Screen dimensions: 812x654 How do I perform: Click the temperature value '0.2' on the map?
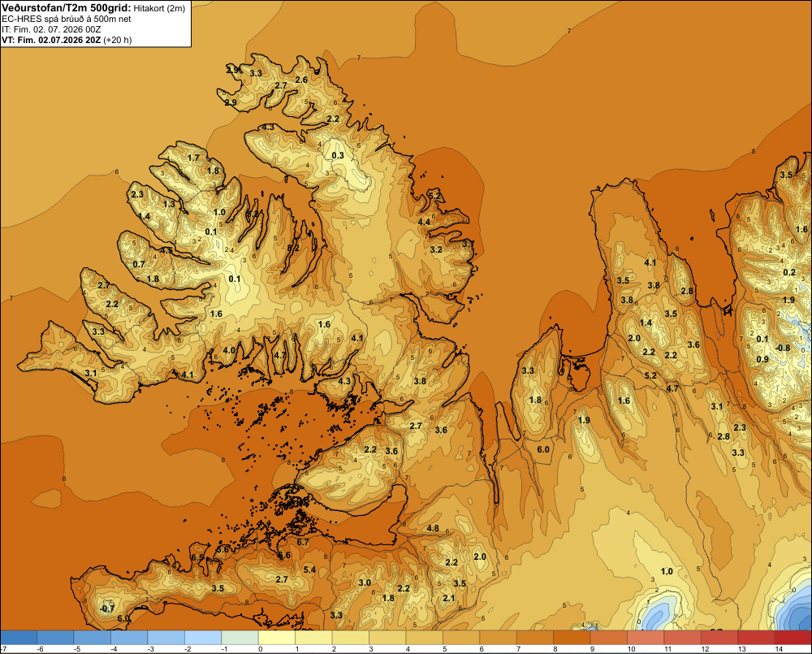pos(789,272)
